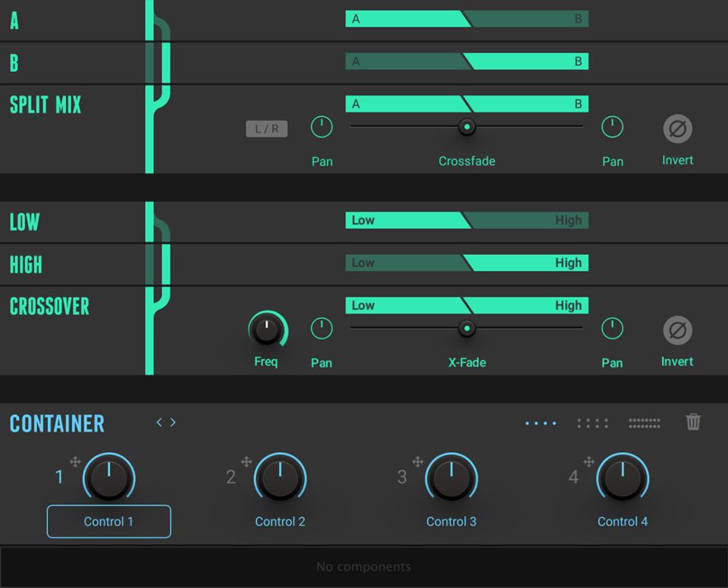Toggle the L / R mode button
The height and width of the screenshot is (588, 728).
click(x=266, y=129)
